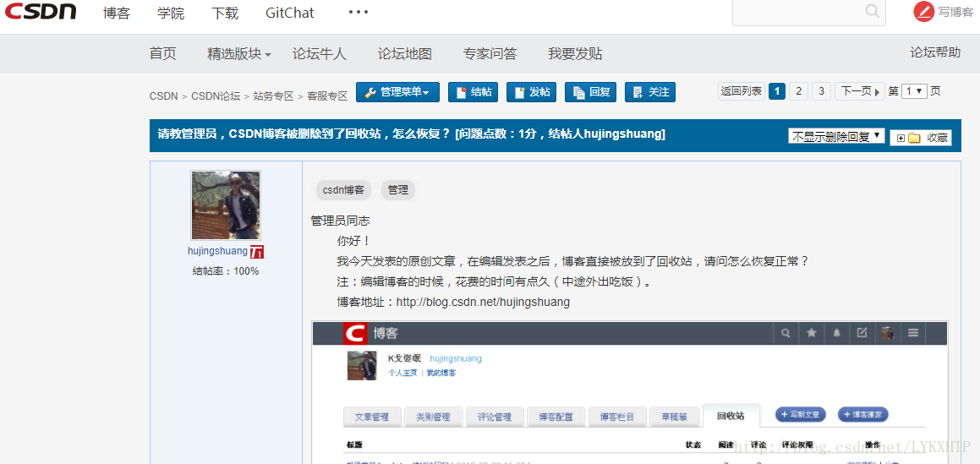Click the CSDN论坛 breadcrumb link

pos(216,96)
